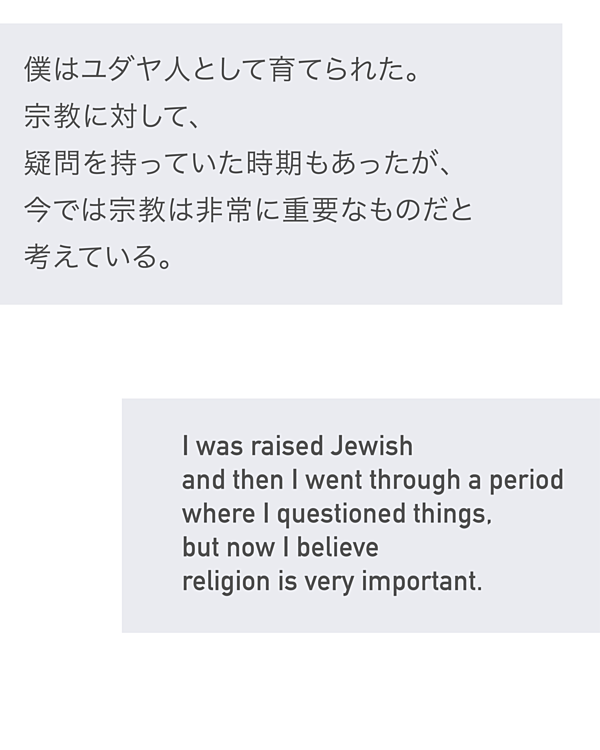Click the characters ユダヤ人 in the first line
The width and height of the screenshot is (600, 750).
pos(135,69)
